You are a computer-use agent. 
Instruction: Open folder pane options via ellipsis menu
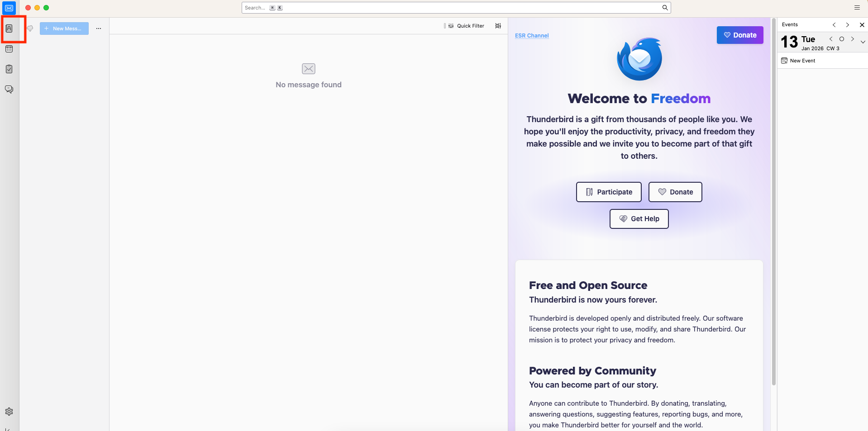(99, 28)
